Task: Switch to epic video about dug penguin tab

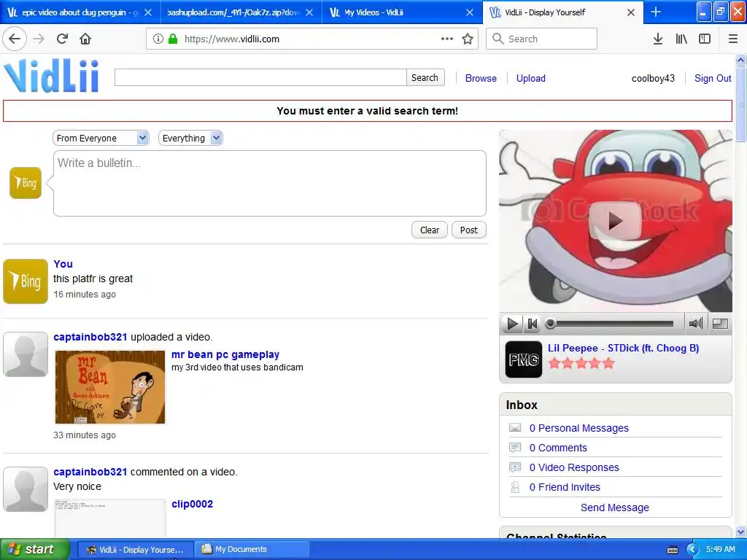Action: pos(80,12)
